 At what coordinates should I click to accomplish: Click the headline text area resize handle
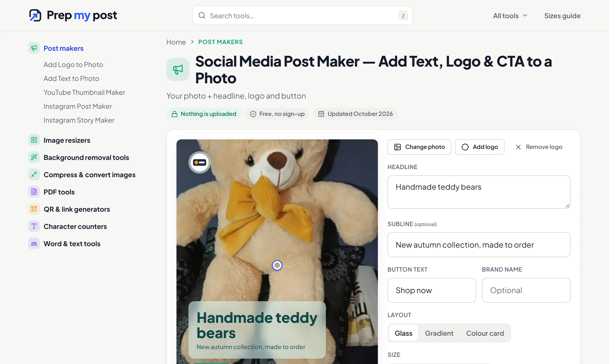tap(567, 206)
